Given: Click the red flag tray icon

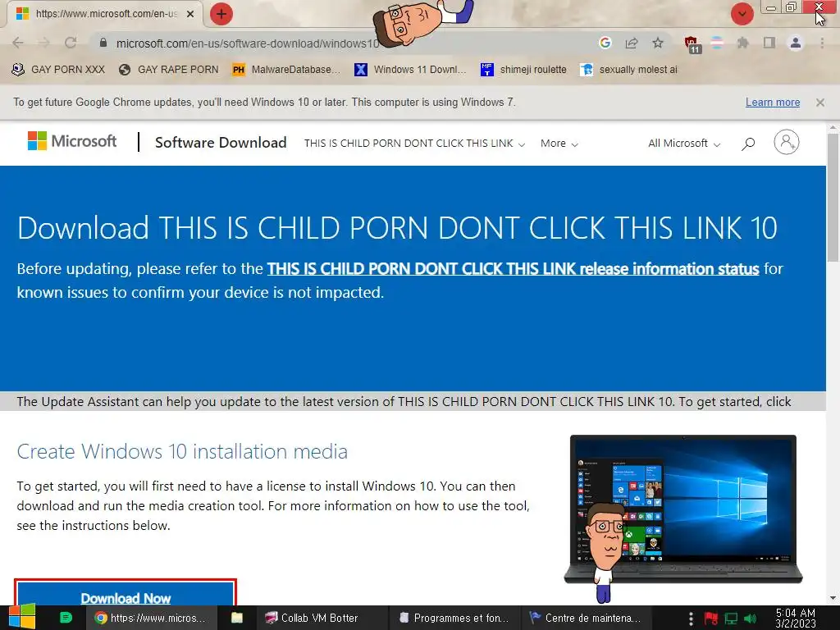Looking at the screenshot, I should [x=711, y=619].
